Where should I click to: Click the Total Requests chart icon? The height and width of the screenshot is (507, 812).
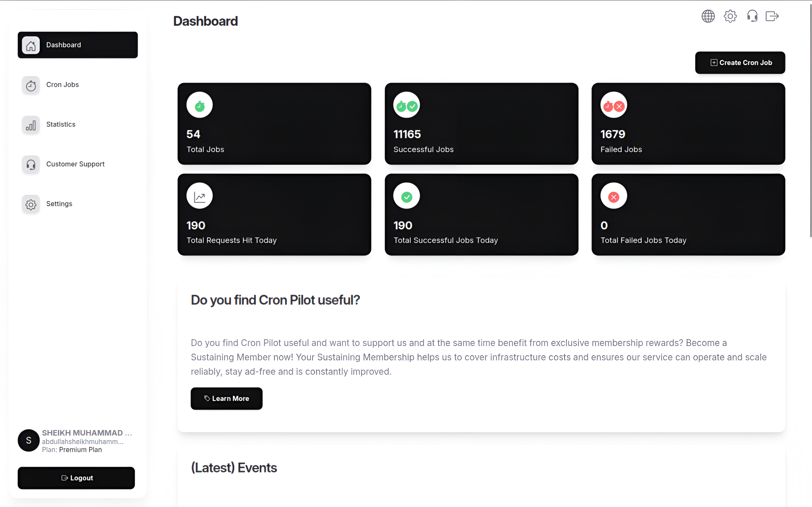tap(200, 196)
